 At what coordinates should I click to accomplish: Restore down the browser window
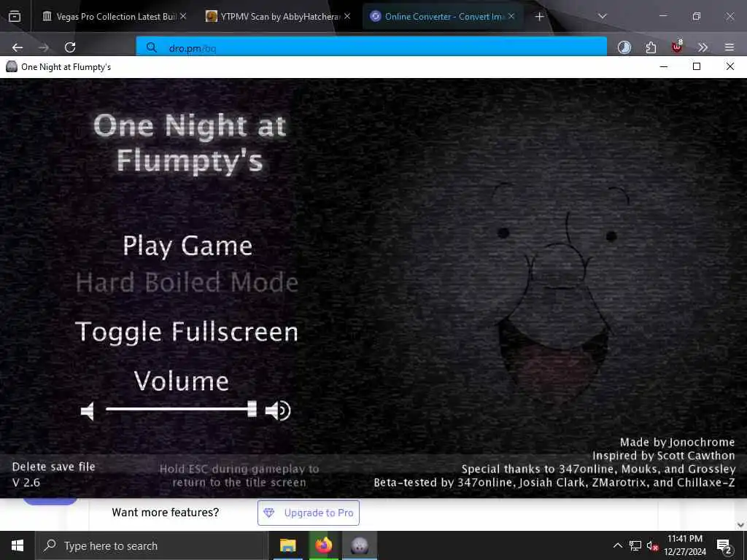697,16
